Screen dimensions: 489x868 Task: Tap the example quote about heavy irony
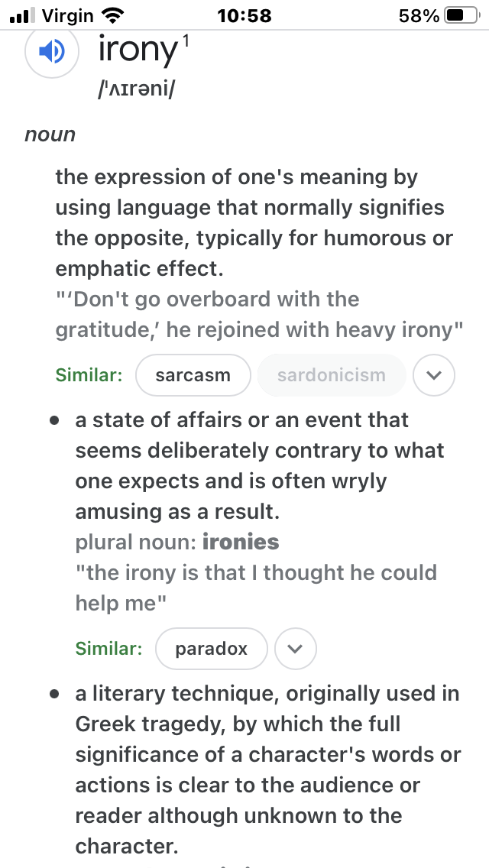click(x=258, y=315)
